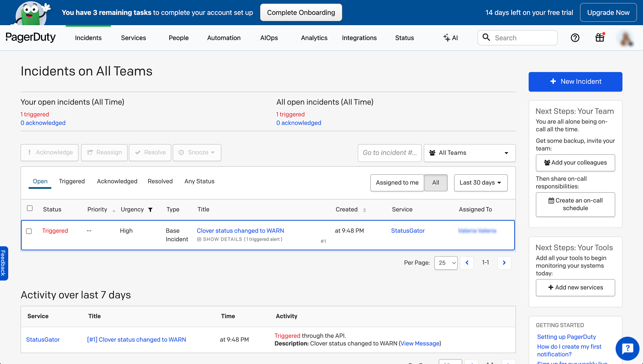Click the search magnifier icon
The image size is (643, 364).
point(486,37)
